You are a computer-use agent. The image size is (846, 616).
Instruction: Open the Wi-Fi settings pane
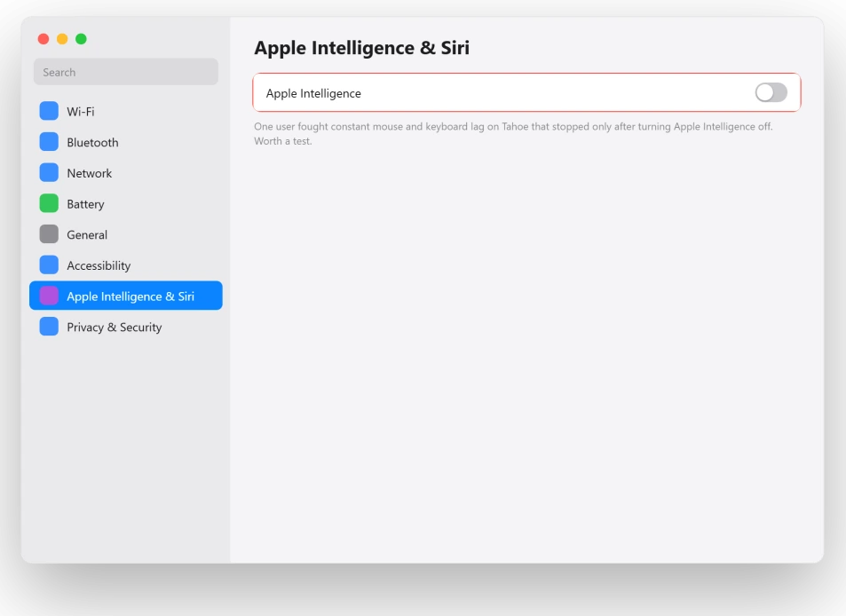[x=126, y=111]
